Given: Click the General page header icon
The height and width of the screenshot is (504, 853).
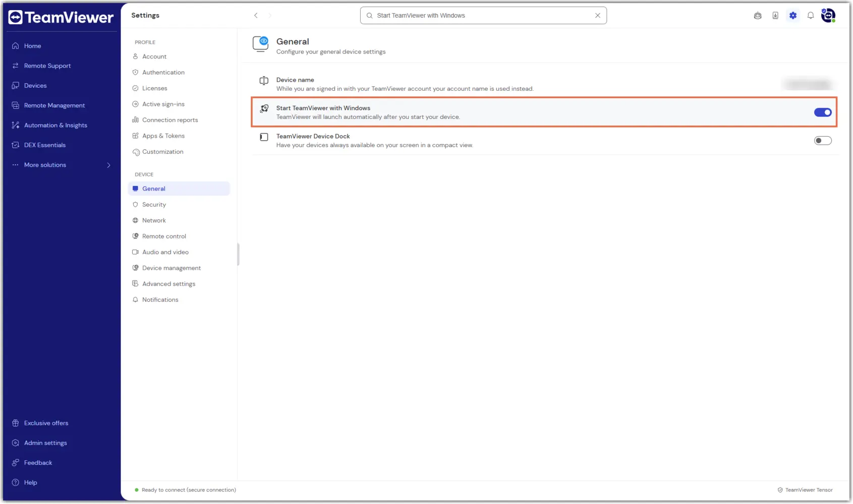Looking at the screenshot, I should point(261,44).
